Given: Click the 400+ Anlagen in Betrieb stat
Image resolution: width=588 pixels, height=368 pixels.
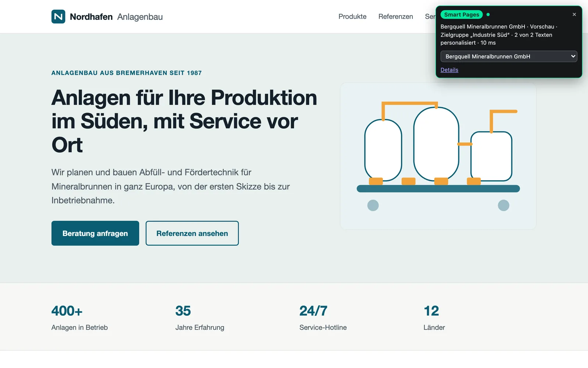Looking at the screenshot, I should (80, 317).
